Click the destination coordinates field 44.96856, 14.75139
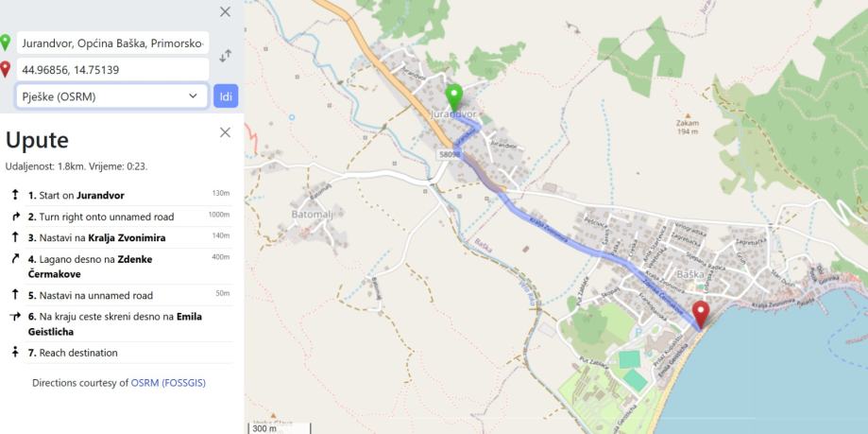The width and height of the screenshot is (868, 434). (x=113, y=70)
